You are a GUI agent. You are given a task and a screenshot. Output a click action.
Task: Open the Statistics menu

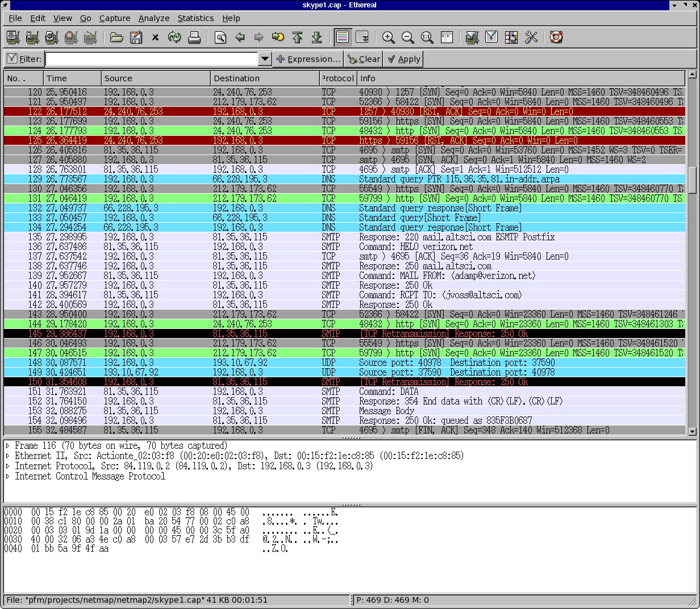[195, 18]
